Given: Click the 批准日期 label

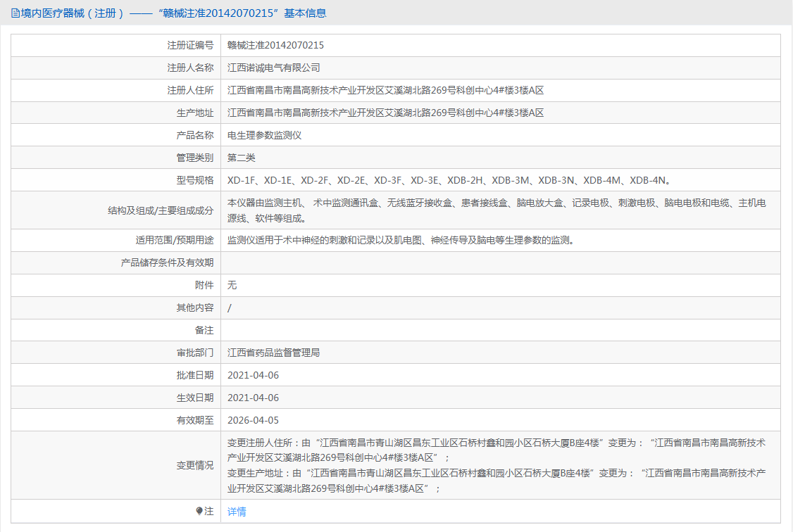Looking at the screenshot, I should click(194, 375).
